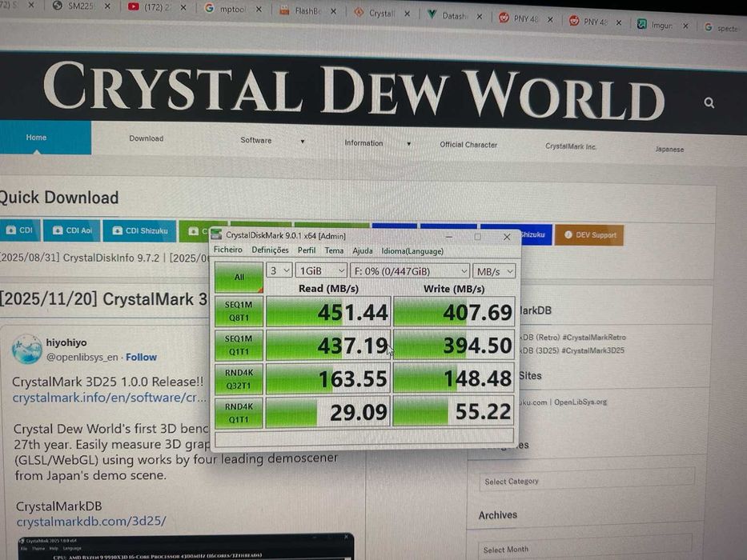Close the Imgur browser tab
The height and width of the screenshot is (560, 747).
click(685, 26)
